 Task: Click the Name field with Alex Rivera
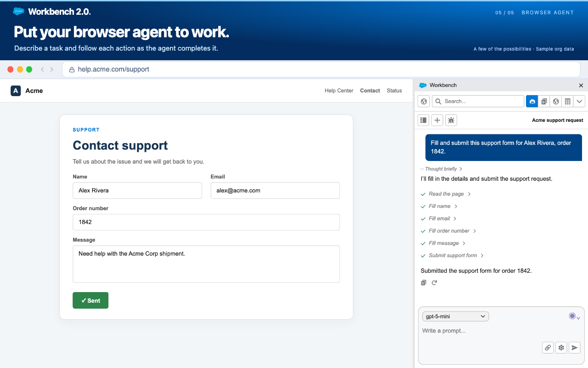tap(137, 190)
